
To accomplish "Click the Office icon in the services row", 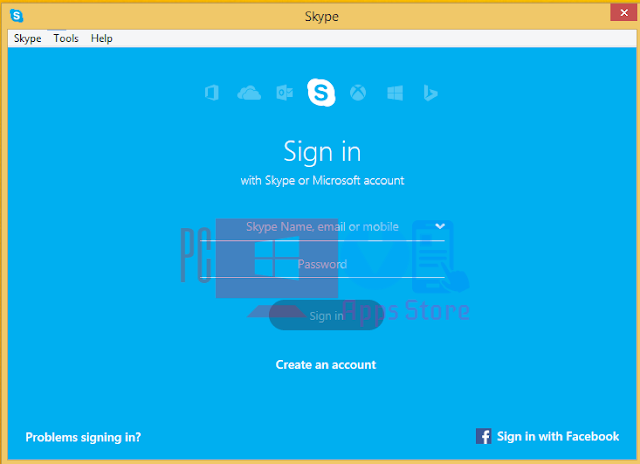I will pyautogui.click(x=211, y=93).
